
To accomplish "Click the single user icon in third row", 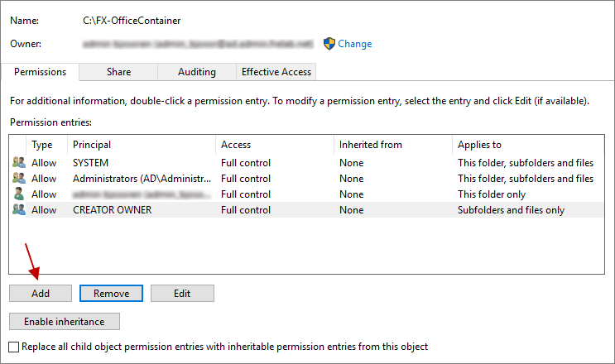I will [x=19, y=194].
